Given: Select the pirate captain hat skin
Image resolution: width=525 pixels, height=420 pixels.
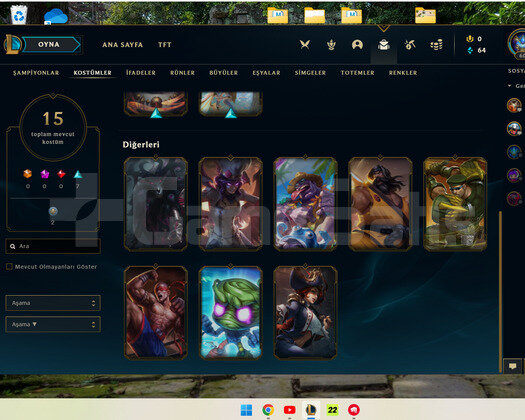Looking at the screenshot, I should point(305,312).
